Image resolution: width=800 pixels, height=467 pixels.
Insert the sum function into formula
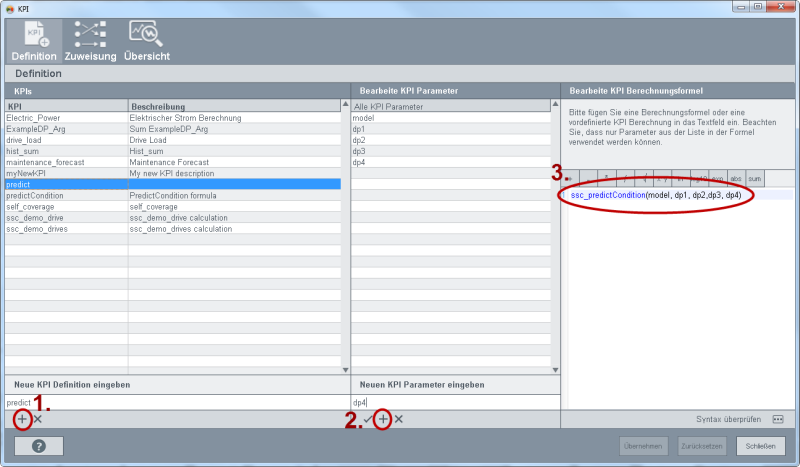[x=754, y=178]
